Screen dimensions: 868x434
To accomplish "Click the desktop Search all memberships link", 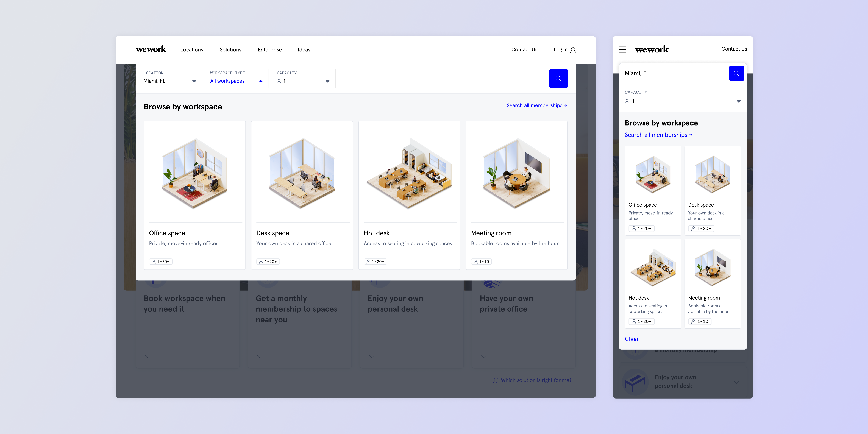I will click(x=536, y=105).
